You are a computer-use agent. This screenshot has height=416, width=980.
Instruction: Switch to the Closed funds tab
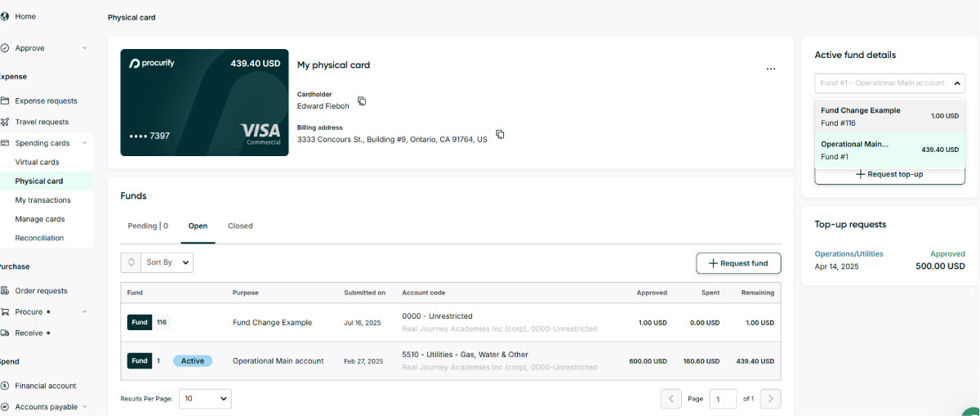point(240,226)
